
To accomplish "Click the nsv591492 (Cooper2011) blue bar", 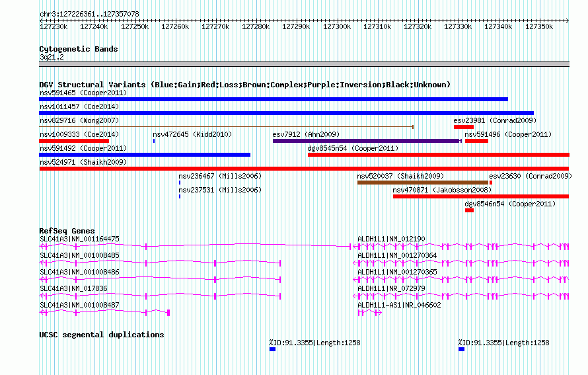I will 145,155.
